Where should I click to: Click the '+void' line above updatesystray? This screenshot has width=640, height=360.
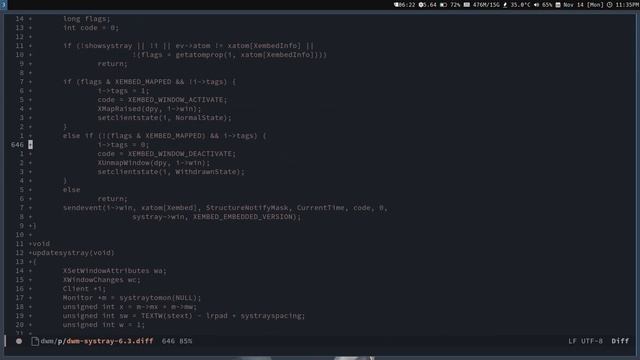(39, 244)
